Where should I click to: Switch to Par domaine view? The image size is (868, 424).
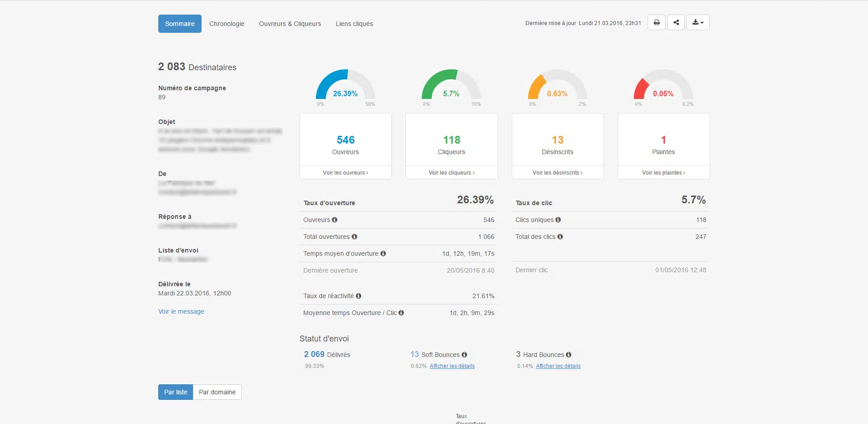coord(217,392)
